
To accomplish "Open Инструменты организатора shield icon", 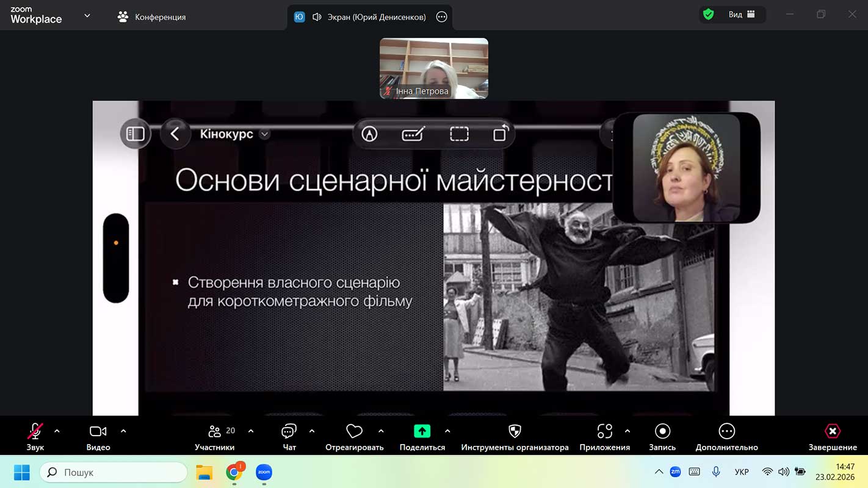I will click(x=515, y=431).
